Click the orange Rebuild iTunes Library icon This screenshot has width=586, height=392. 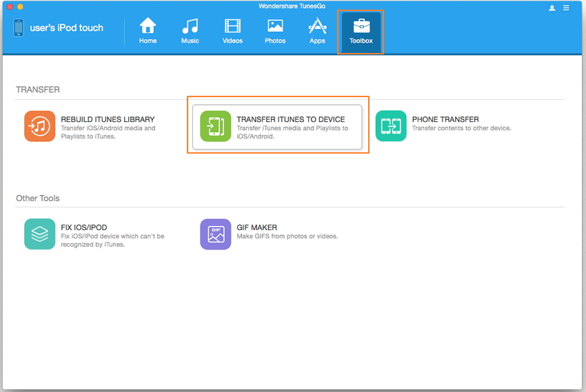coord(39,126)
